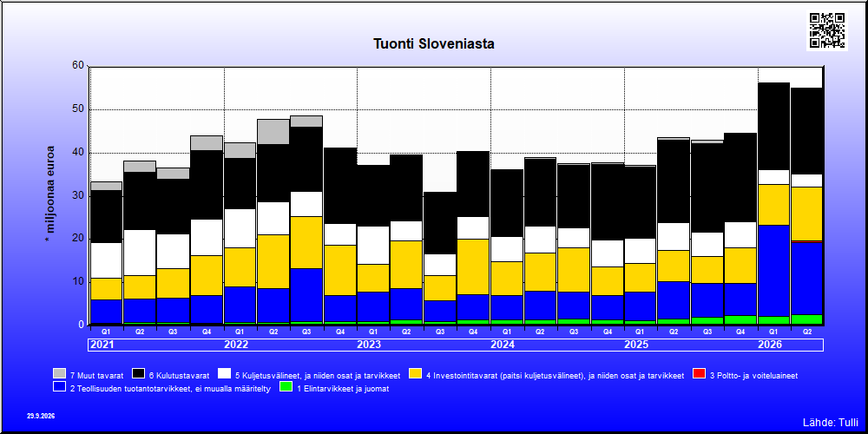Select the blue '2 Teollisuuden tuotantotarvikkeet' swatch
This screenshot has height=434, width=868.
tap(59, 387)
